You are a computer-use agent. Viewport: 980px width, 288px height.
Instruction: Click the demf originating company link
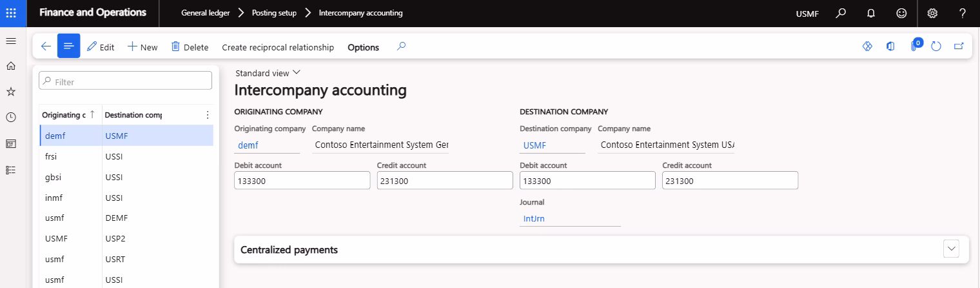tap(247, 145)
